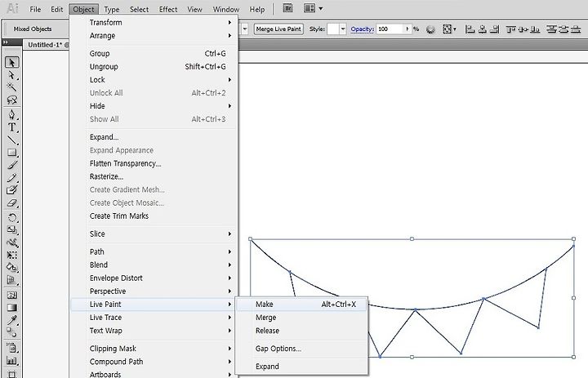
Task: Open the Style dropdown arrow
Action: 343,29
